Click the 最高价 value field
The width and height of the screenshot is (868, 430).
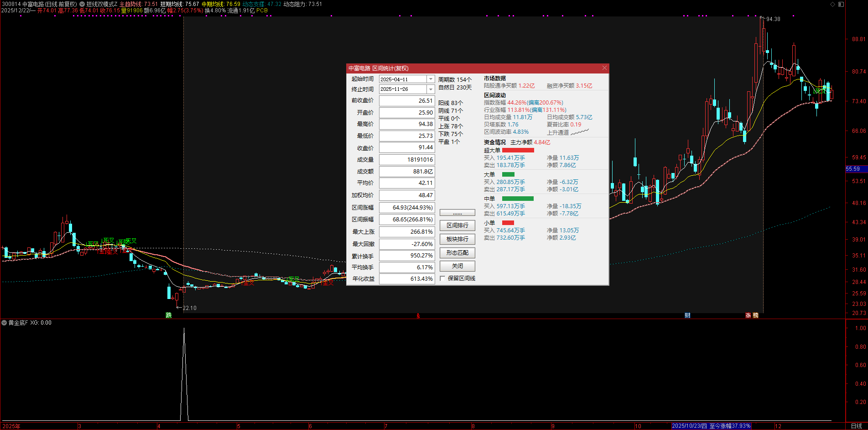point(406,124)
